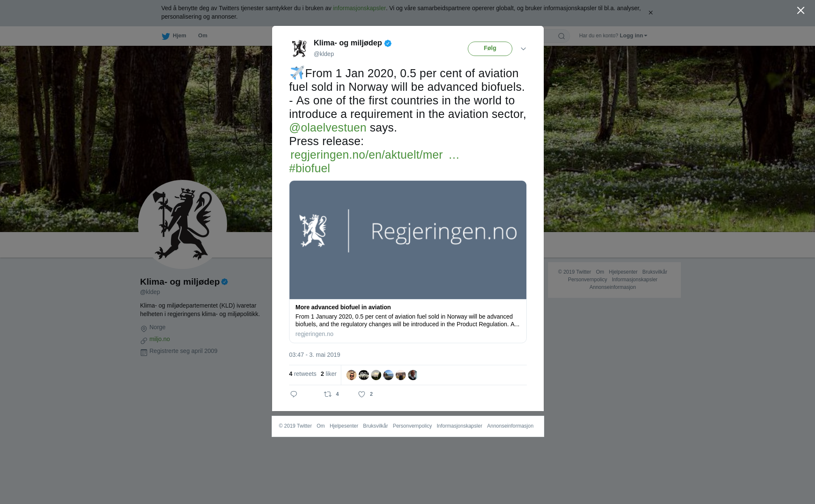This screenshot has width=815, height=504.
Task: Click the Twitter bird Hjem icon
Action: 166,36
